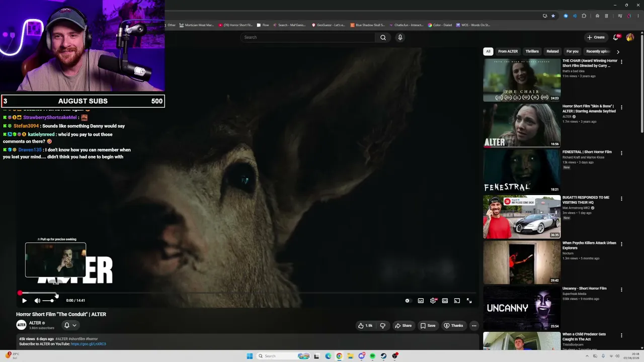Open the Skin & Bone video thumbnail
This screenshot has width=644, height=362.
click(x=522, y=126)
